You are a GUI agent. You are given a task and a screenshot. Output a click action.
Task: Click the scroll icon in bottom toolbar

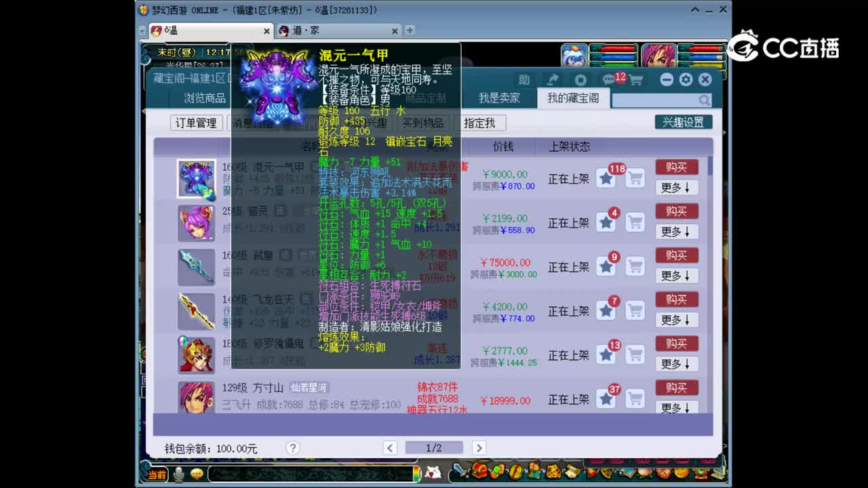572,470
